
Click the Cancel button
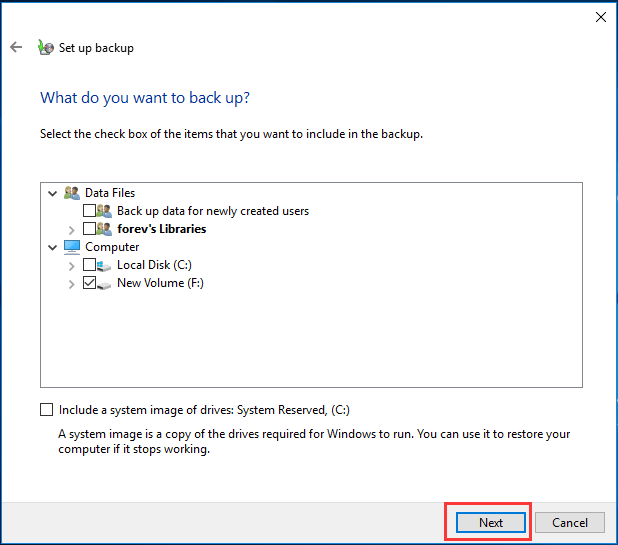tap(569, 522)
